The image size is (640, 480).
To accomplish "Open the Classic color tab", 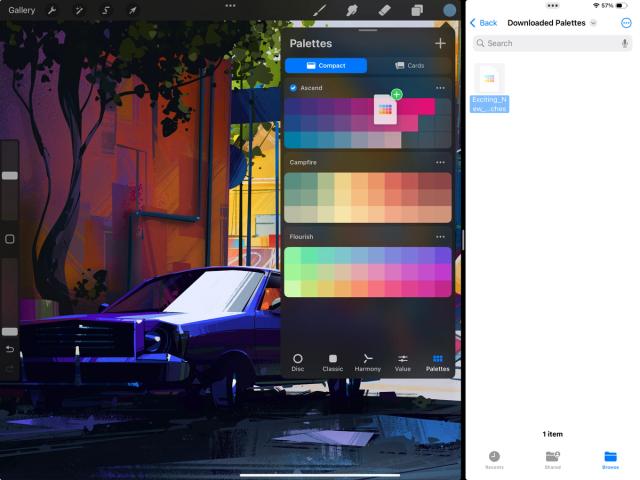I will [333, 362].
